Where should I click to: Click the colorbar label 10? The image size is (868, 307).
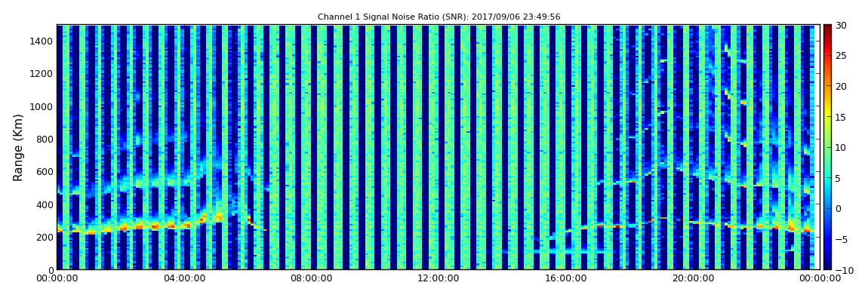(x=841, y=148)
